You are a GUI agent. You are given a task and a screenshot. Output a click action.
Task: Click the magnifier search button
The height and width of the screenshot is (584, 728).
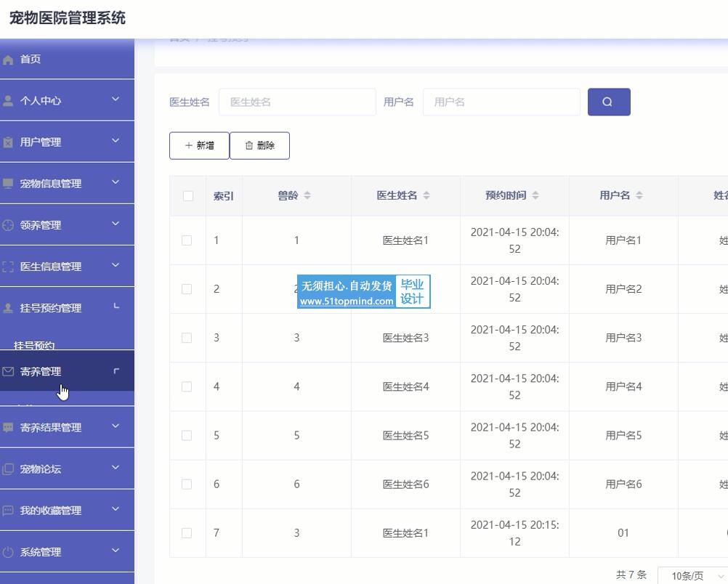(608, 102)
